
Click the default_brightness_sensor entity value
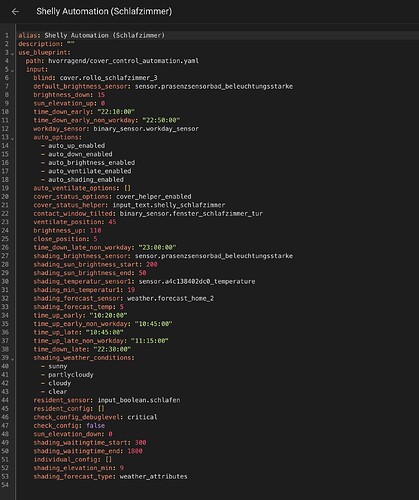pyautogui.click(x=214, y=86)
